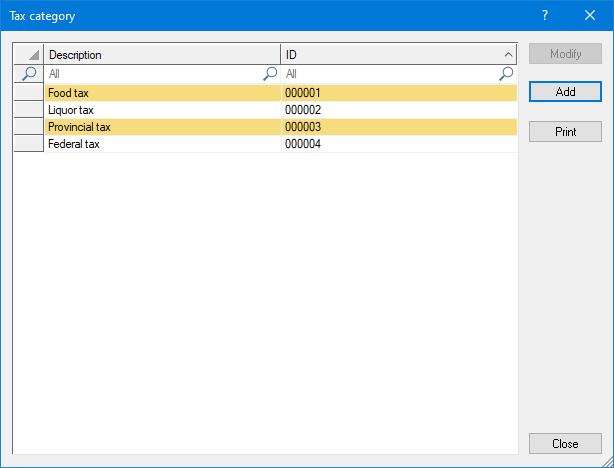Click the help question mark in title bar
Screen dimensions: 614x468
click(545, 16)
